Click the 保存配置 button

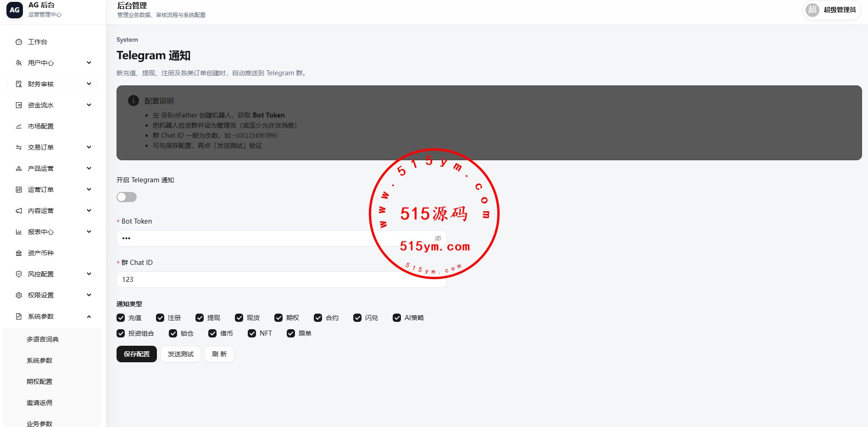tap(137, 354)
